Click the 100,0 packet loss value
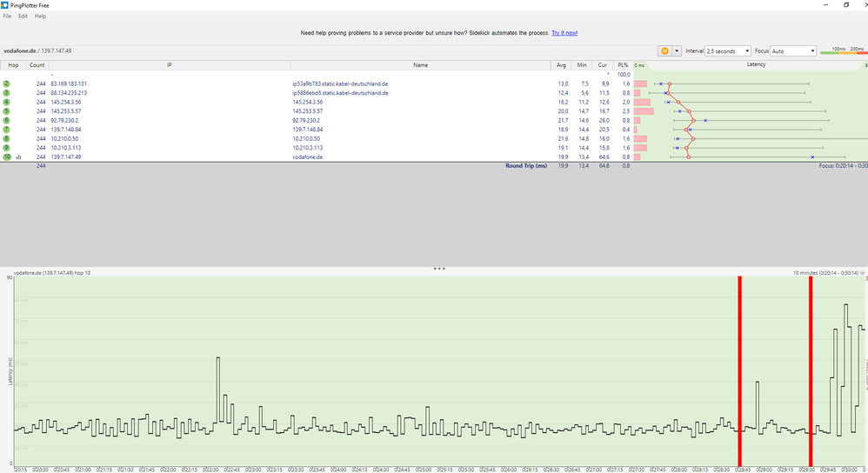 tap(624, 75)
